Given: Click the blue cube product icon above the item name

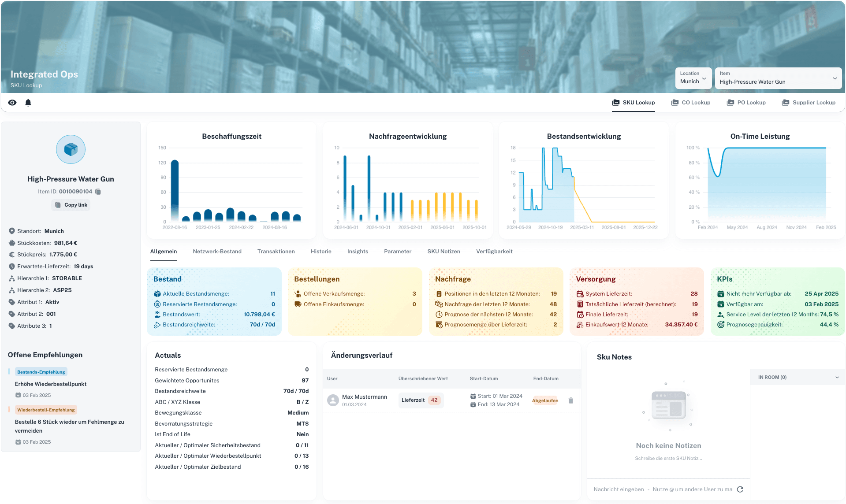Looking at the screenshot, I should (71, 149).
